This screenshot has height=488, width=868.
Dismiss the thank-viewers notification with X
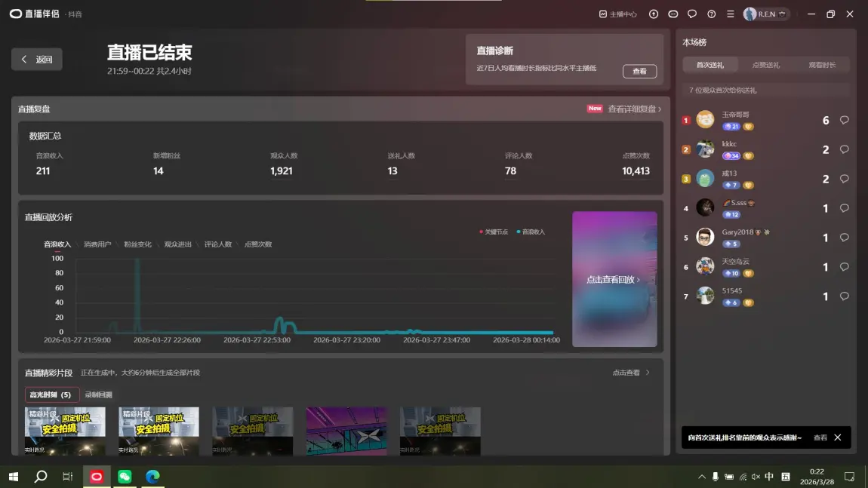click(837, 437)
